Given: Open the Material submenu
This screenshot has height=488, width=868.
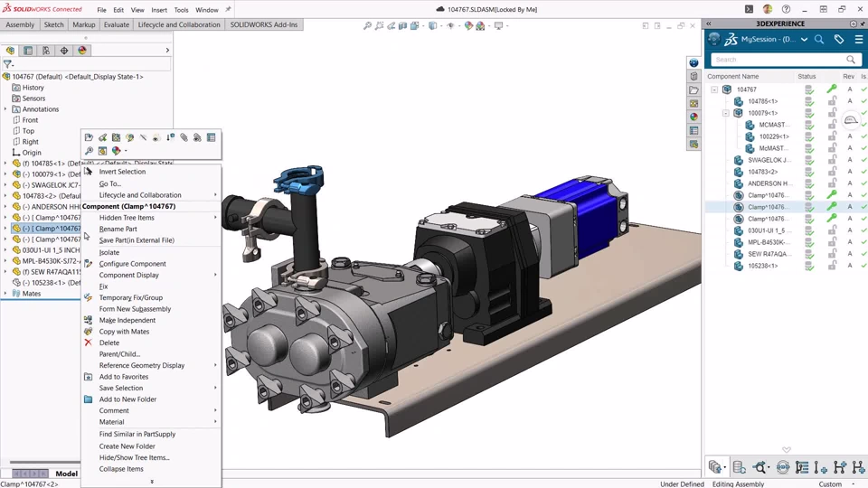Looking at the screenshot, I should (157, 422).
